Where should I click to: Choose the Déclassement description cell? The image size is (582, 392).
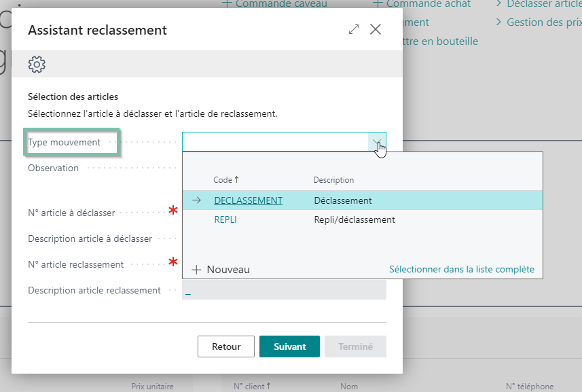[x=342, y=200]
